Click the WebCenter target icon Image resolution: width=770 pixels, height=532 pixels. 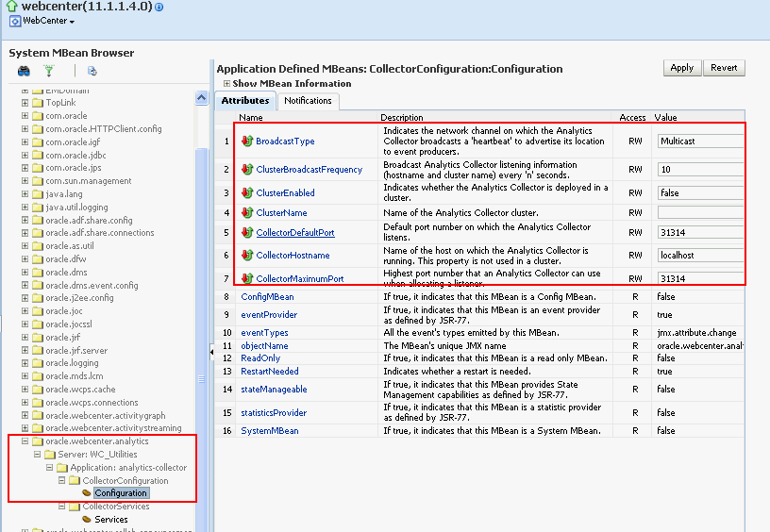(15, 21)
